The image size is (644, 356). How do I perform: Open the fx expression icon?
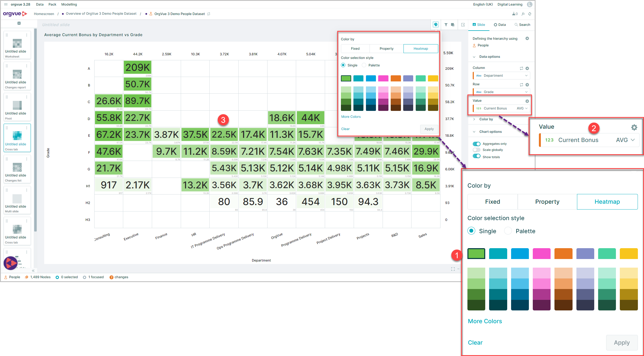pos(523,14)
